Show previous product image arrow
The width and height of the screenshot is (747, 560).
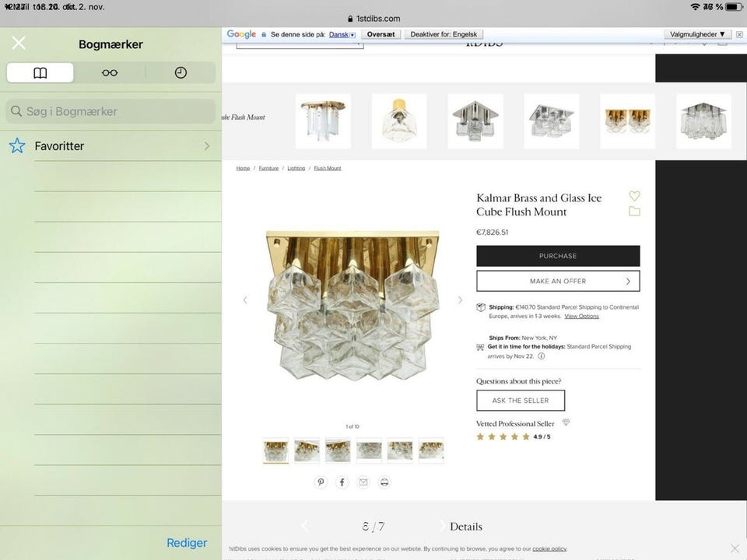[x=245, y=300]
